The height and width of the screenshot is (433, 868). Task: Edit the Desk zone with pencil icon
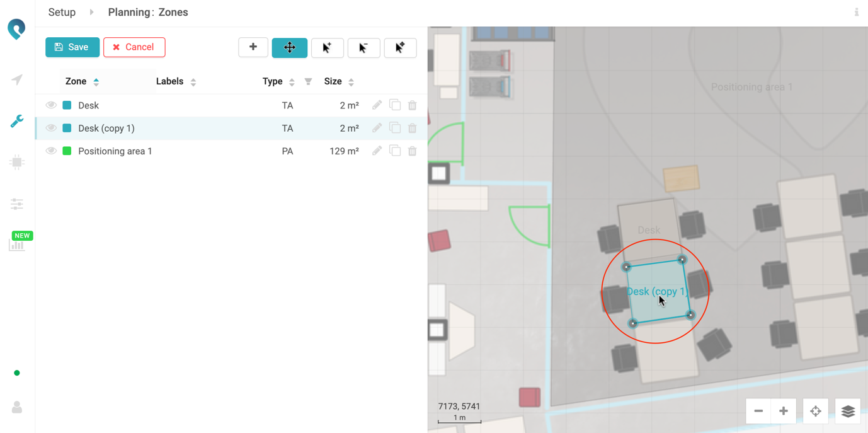point(377,105)
